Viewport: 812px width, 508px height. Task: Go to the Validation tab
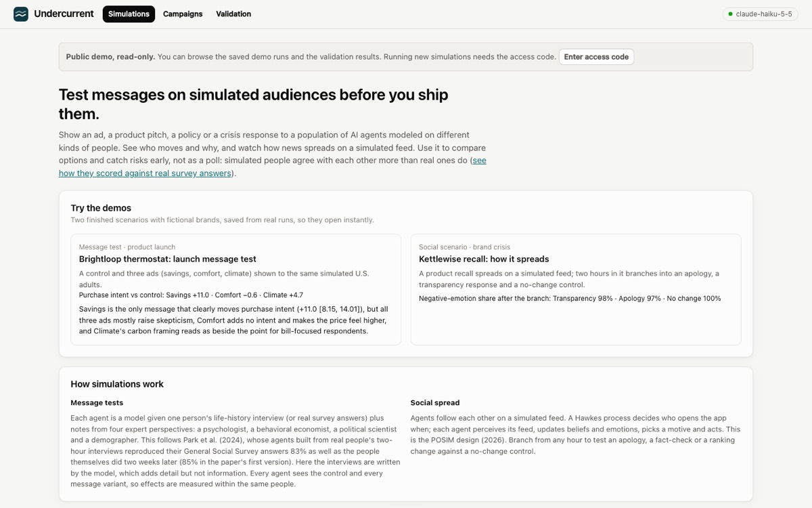(233, 14)
